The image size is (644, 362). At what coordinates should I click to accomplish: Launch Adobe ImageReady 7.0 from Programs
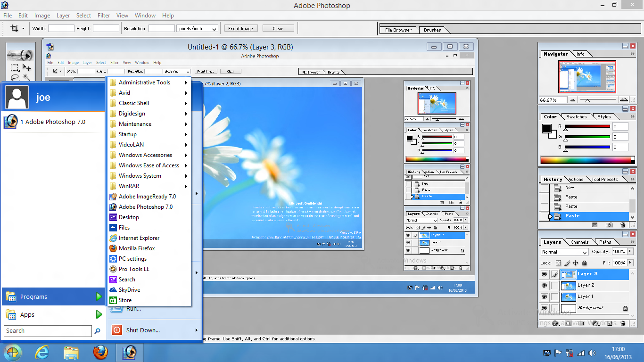click(149, 197)
